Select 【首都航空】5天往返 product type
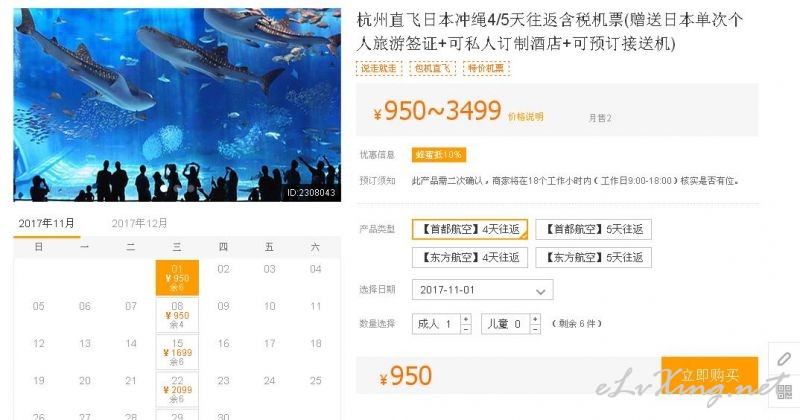Viewport: 800px width, 420px height. click(593, 229)
